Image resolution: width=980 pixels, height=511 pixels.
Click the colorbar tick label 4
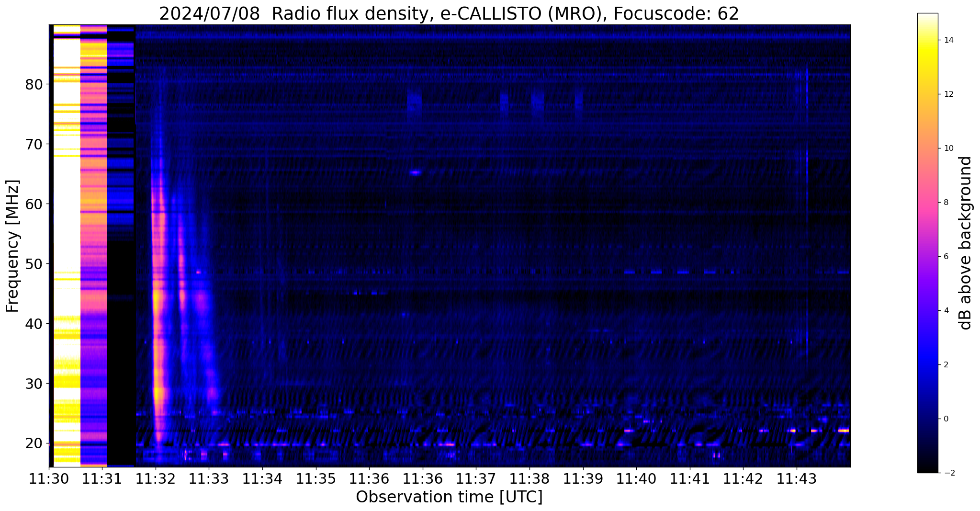click(946, 311)
